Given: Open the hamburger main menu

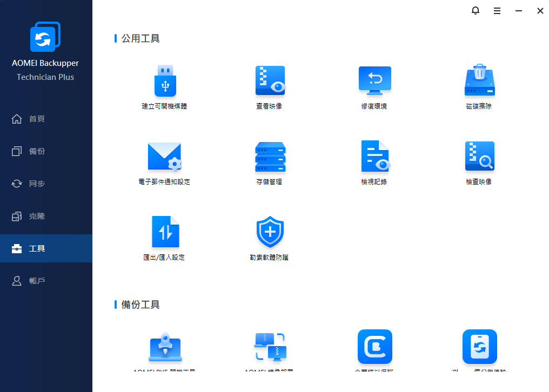Looking at the screenshot, I should click(x=497, y=11).
